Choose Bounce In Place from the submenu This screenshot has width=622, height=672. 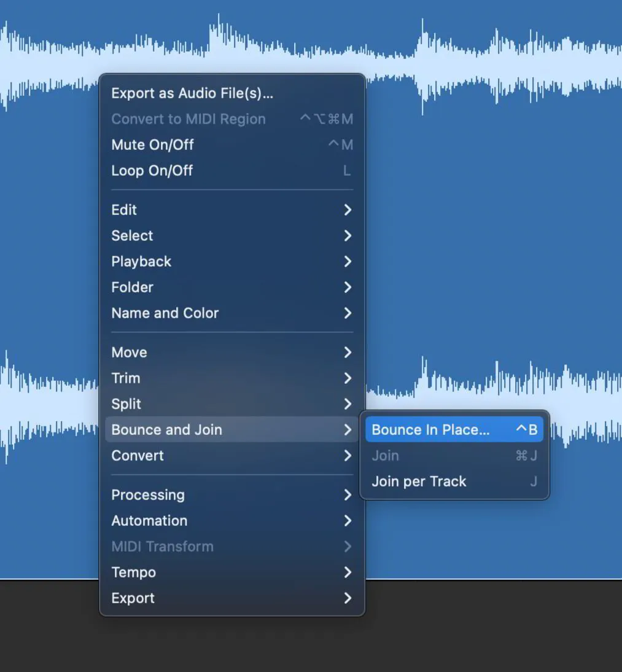(430, 429)
